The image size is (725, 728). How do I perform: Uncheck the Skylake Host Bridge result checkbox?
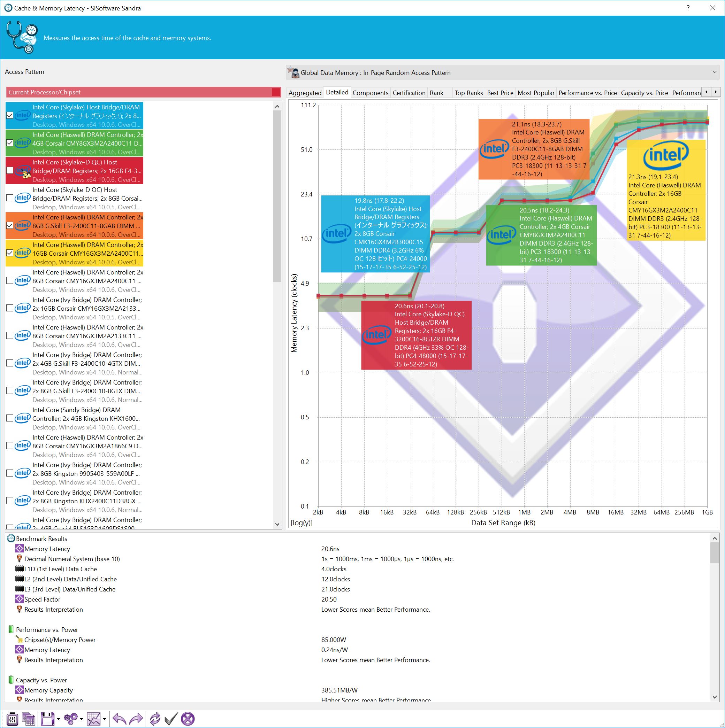(10, 116)
